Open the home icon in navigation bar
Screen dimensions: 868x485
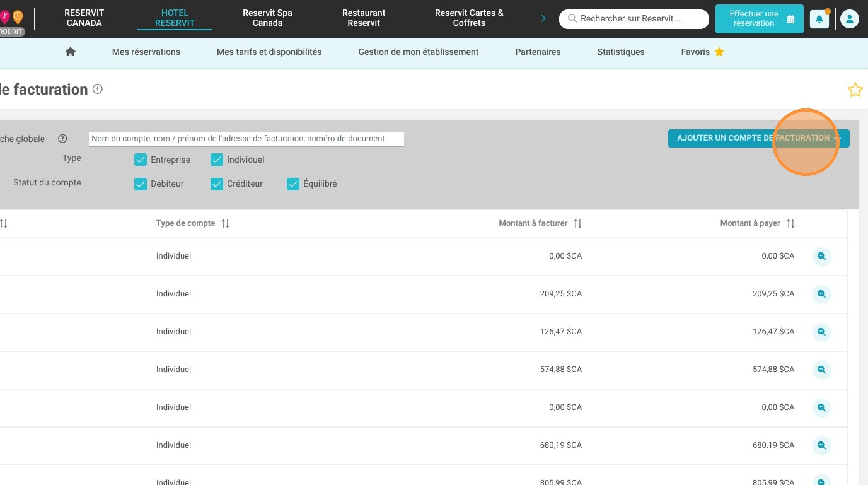tap(71, 52)
